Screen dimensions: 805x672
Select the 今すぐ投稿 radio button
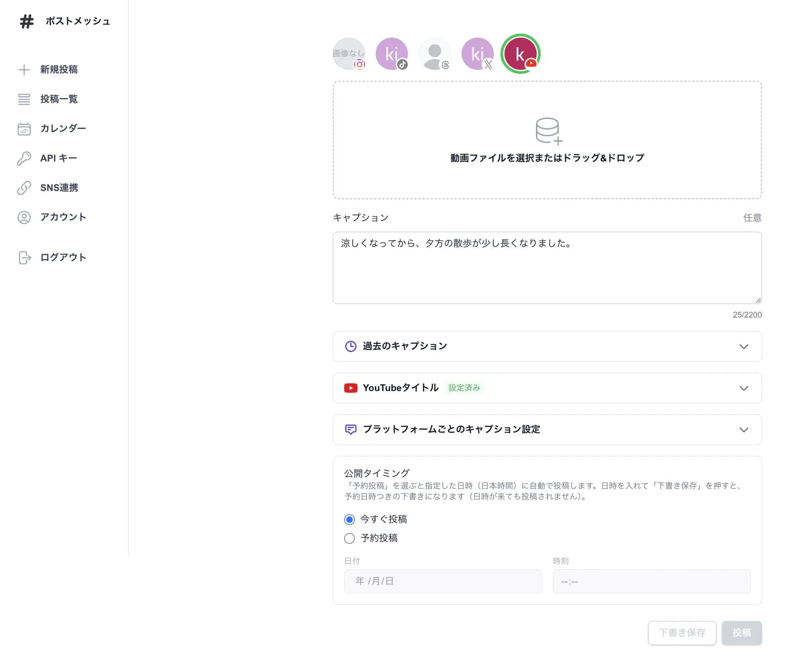tap(350, 519)
